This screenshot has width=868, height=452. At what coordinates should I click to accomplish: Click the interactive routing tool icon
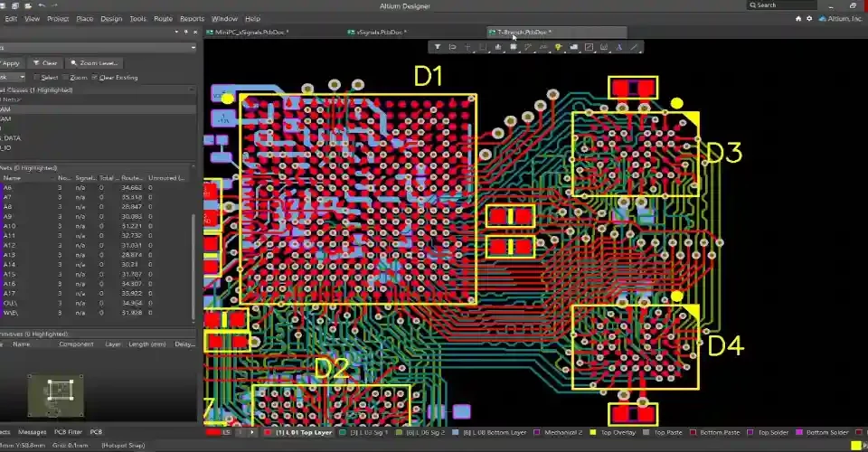pos(528,47)
